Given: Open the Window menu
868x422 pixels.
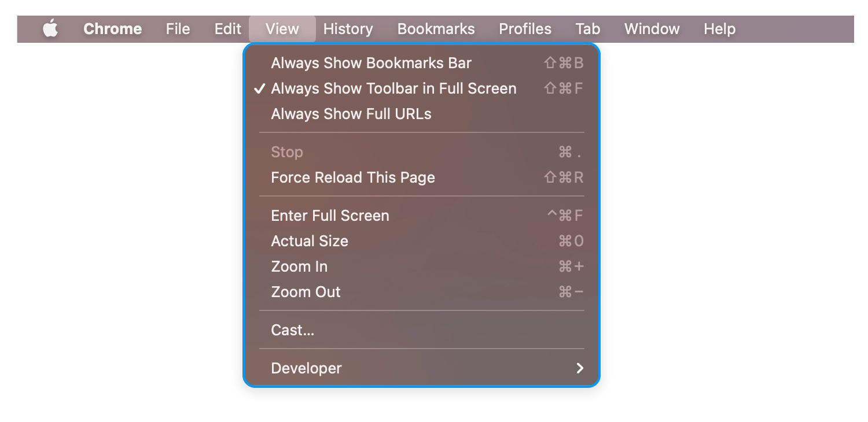Looking at the screenshot, I should 652,29.
